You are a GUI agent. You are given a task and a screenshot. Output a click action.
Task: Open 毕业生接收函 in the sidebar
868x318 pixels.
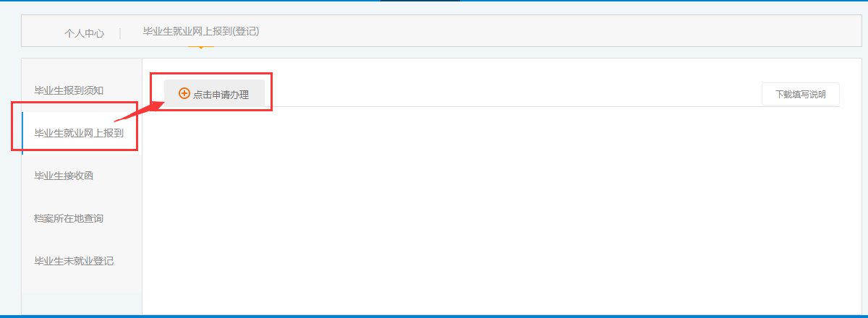pos(64,176)
